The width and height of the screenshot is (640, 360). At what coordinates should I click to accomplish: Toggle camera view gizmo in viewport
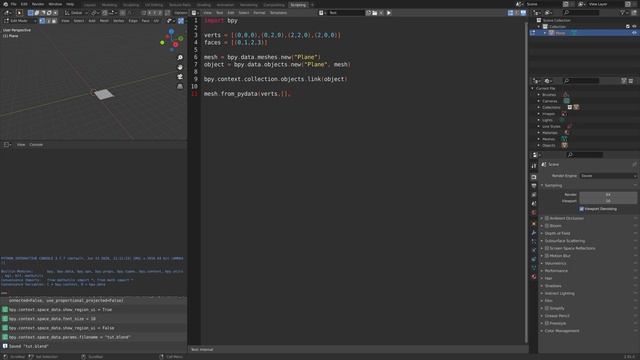(x=180, y=77)
